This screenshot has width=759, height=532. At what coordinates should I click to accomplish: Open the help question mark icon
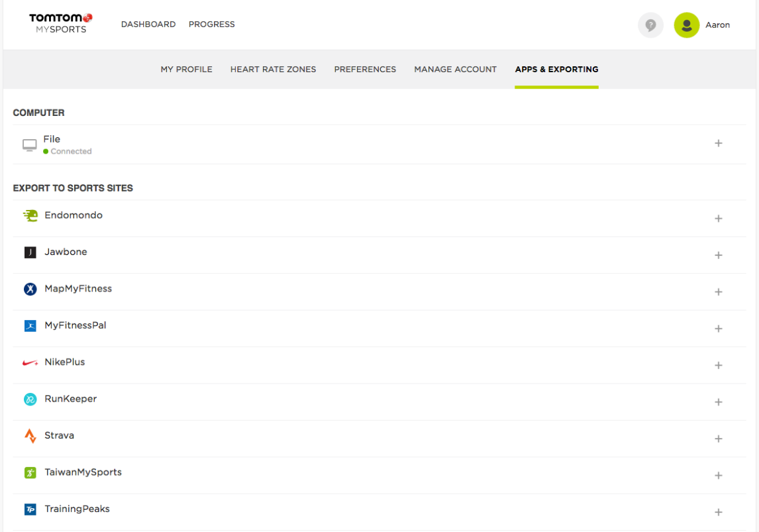pyautogui.click(x=650, y=25)
